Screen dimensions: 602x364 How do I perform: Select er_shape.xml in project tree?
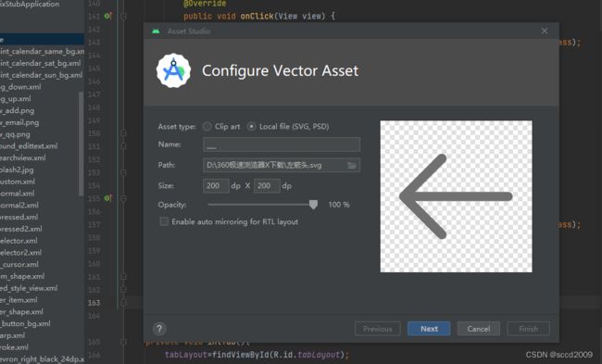21,312
